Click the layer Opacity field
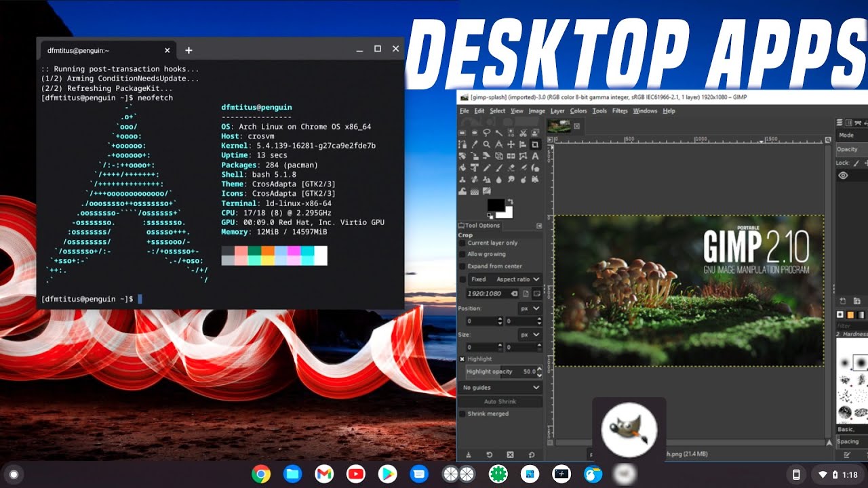The image size is (868, 488). point(852,149)
